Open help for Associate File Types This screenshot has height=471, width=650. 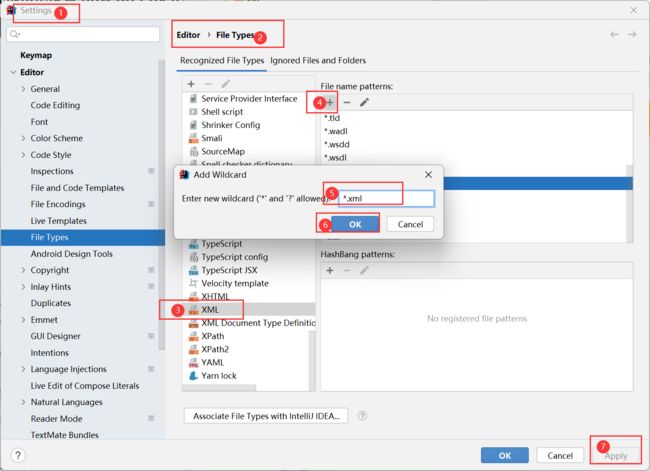(x=362, y=415)
